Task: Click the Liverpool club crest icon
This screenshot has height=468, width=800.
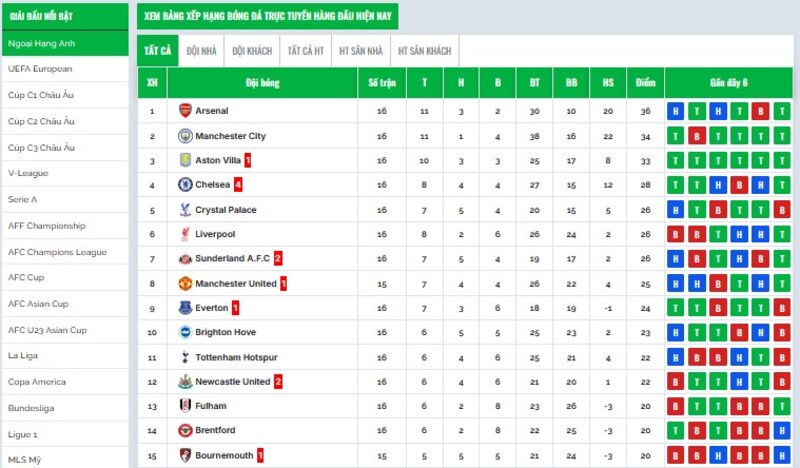Action: tap(185, 234)
